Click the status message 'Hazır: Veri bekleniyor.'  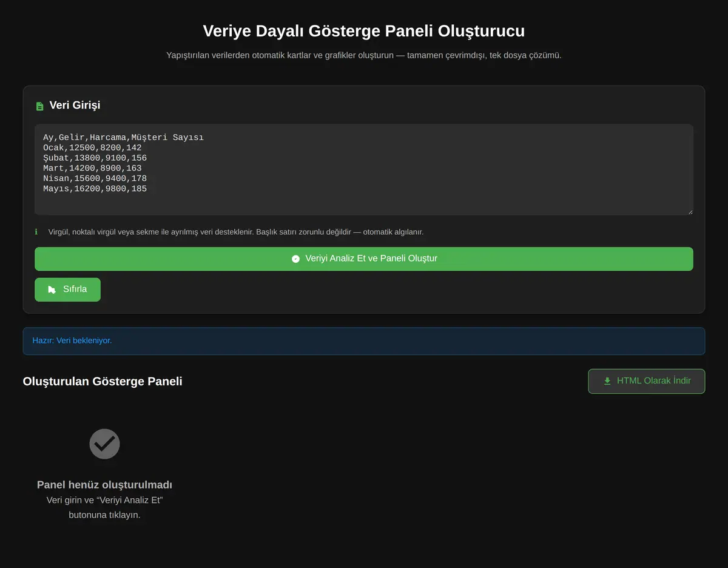(x=72, y=340)
